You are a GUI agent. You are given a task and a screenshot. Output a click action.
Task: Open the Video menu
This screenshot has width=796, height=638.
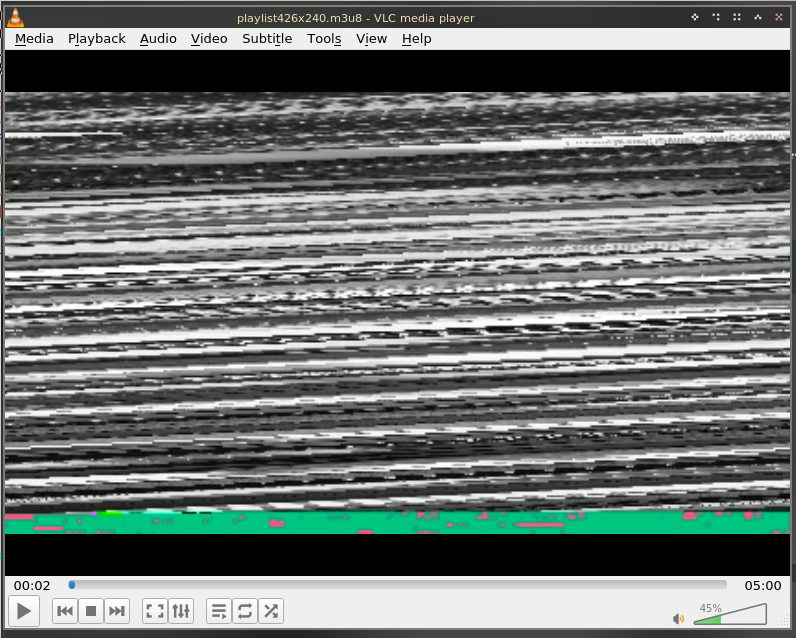pyautogui.click(x=209, y=39)
